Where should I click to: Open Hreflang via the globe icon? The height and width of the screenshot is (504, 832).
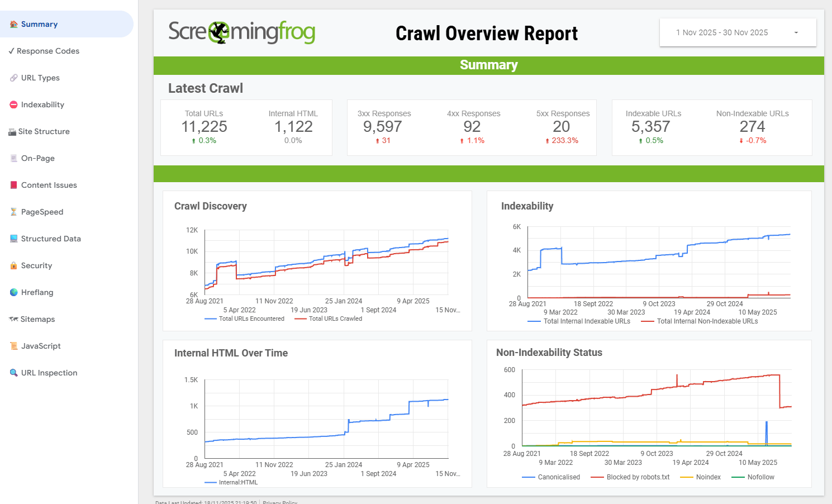coord(13,292)
